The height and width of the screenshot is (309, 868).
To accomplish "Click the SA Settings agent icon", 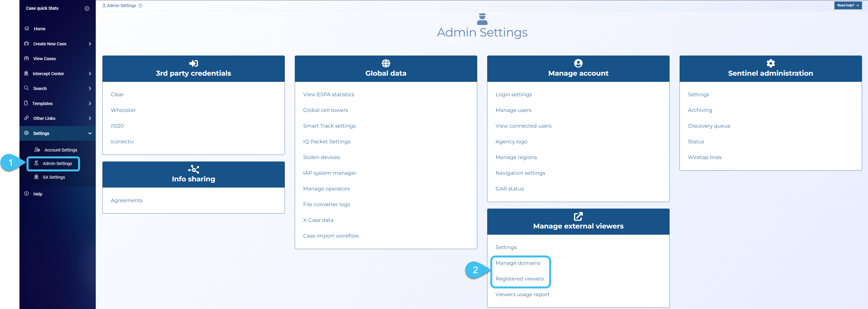I will tap(36, 177).
